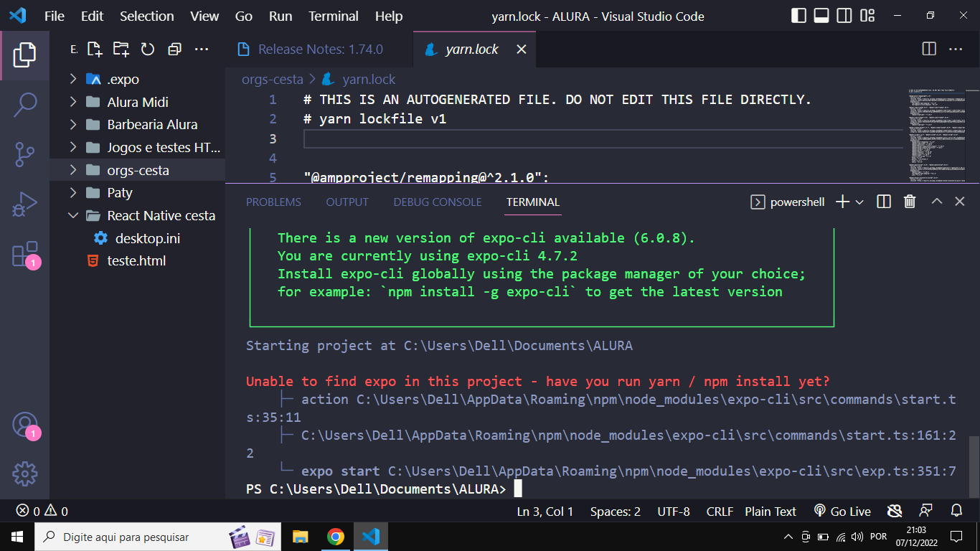Open Google Chrome from taskbar

pyautogui.click(x=335, y=537)
